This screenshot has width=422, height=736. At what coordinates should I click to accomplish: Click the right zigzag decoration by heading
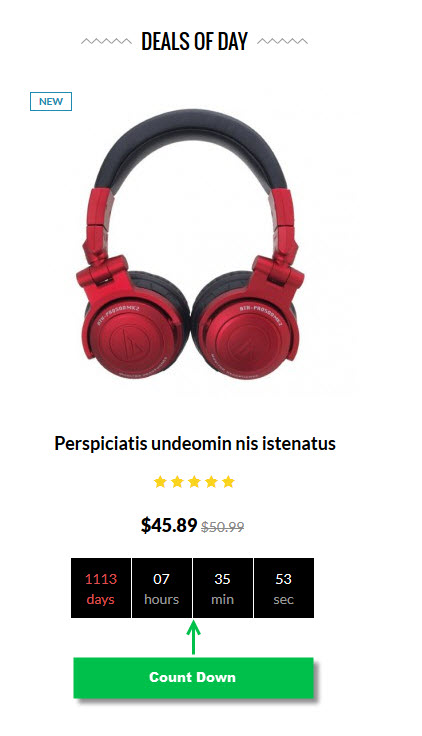[283, 42]
